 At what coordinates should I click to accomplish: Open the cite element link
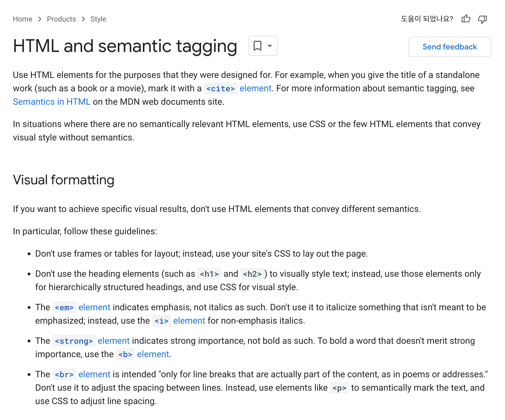click(x=255, y=89)
